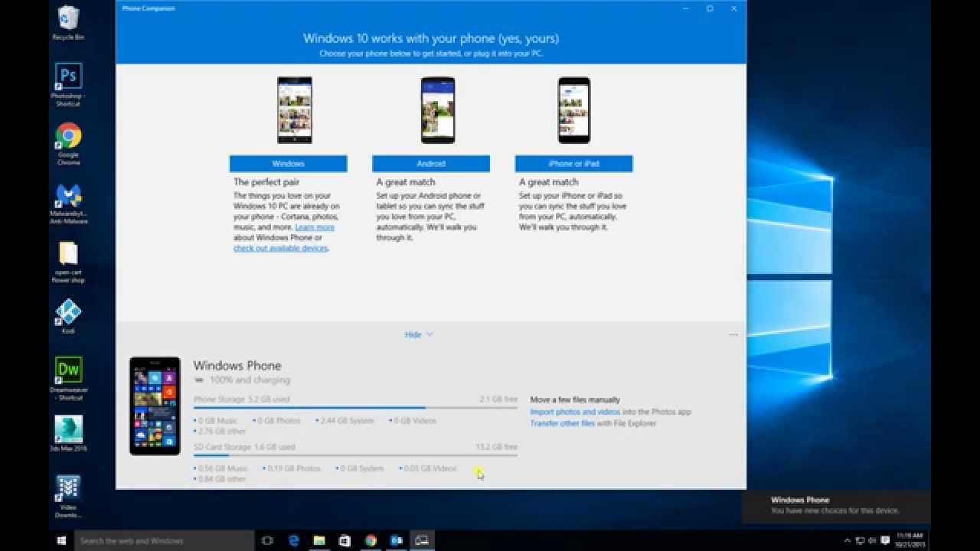Image resolution: width=980 pixels, height=551 pixels.
Task: Choose the Android phone button
Action: pyautogui.click(x=431, y=164)
